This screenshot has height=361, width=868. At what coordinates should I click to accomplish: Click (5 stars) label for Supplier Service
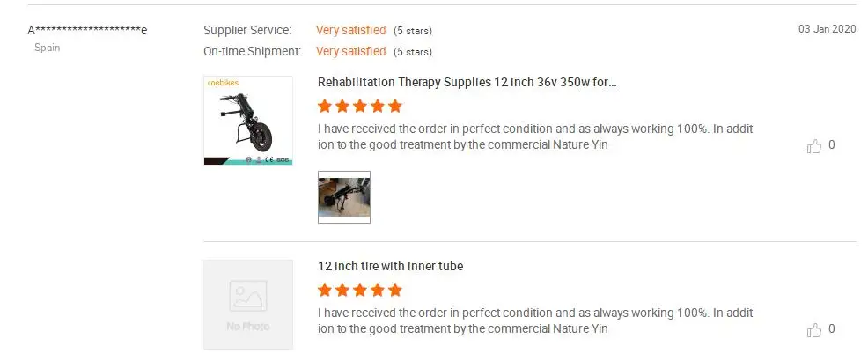tap(413, 31)
